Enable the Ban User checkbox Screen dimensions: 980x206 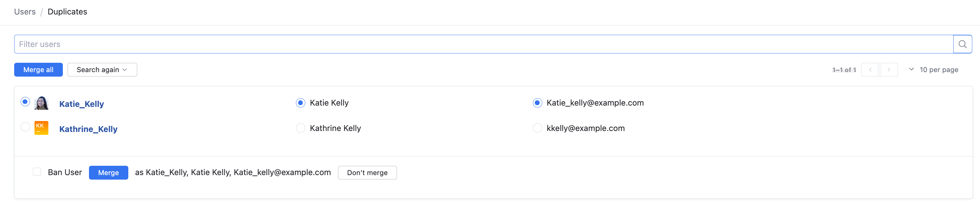click(x=37, y=172)
